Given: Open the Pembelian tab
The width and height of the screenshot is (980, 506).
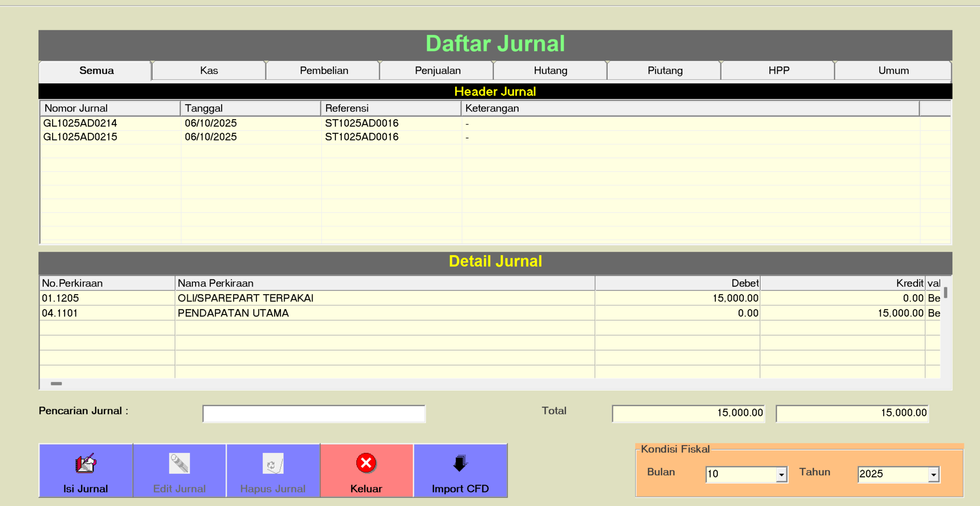Looking at the screenshot, I should (324, 71).
